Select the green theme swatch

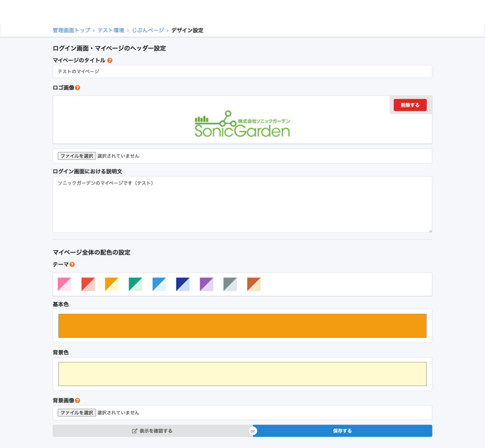click(135, 284)
